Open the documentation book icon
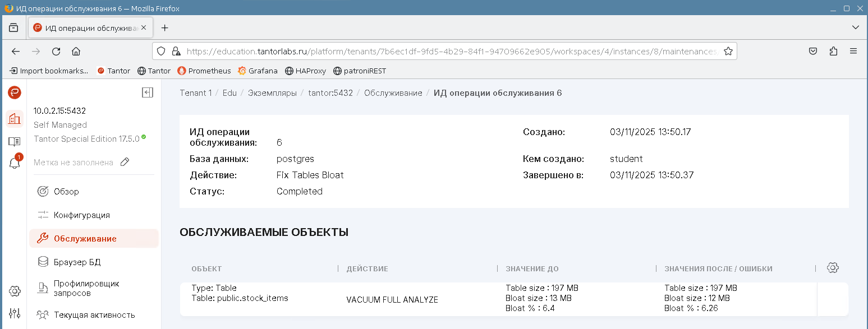 coord(15,141)
